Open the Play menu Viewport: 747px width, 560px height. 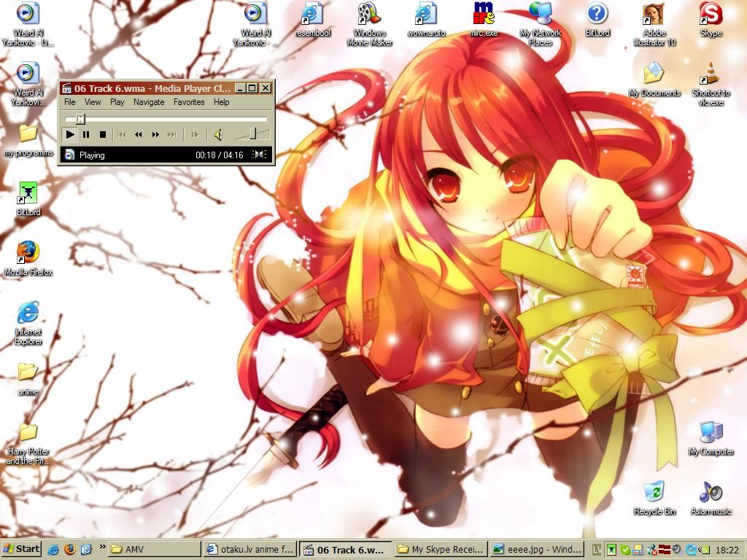pos(117,102)
